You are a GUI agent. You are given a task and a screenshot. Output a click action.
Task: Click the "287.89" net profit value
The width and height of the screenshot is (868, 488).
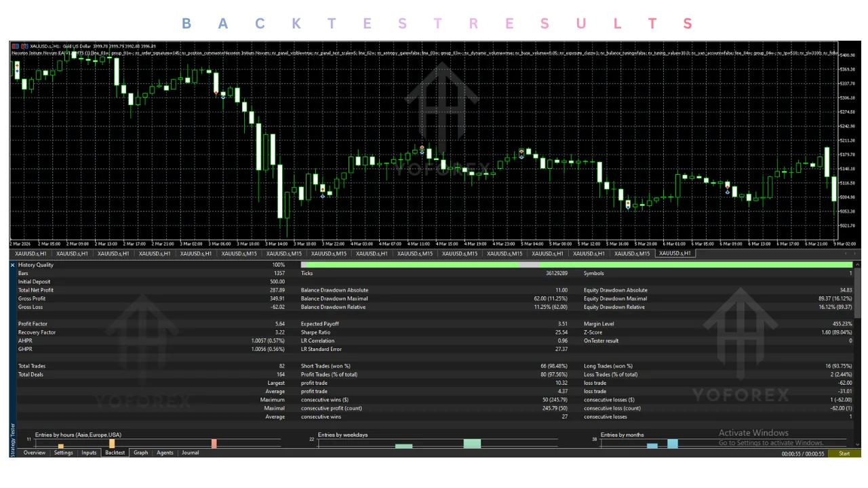pyautogui.click(x=277, y=290)
